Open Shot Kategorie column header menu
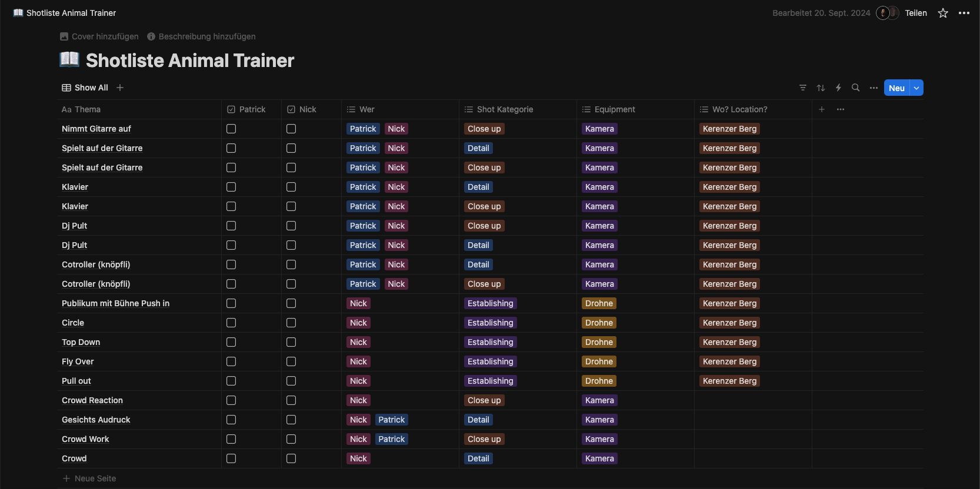 pos(505,109)
